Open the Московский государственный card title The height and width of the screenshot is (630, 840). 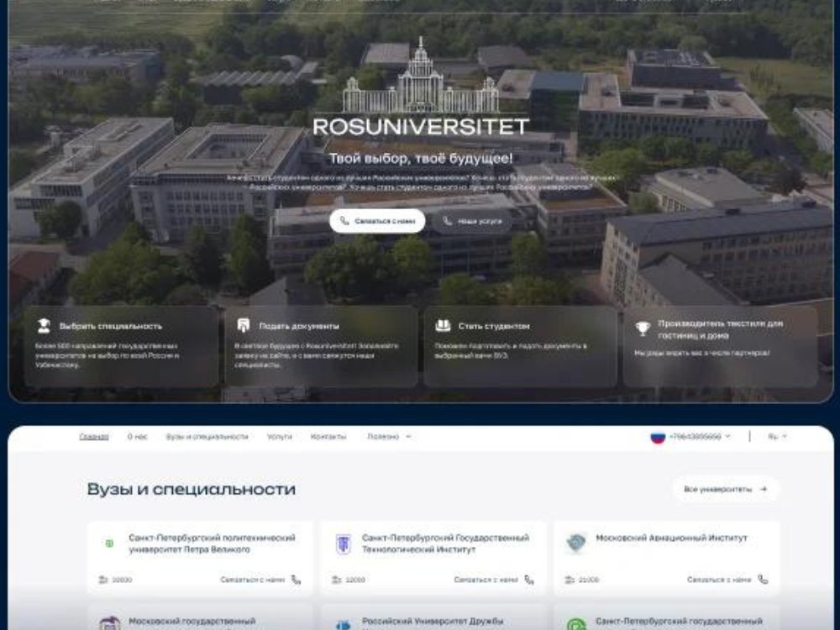(x=192, y=622)
